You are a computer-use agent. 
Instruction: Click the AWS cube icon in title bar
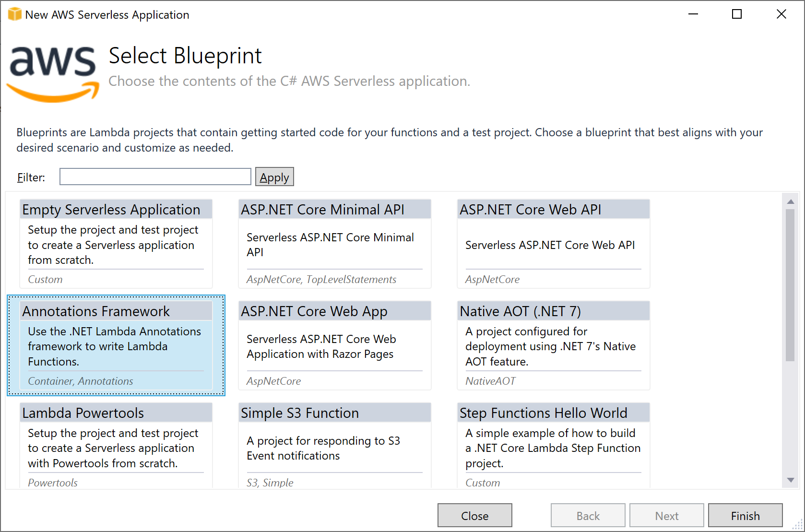tap(14, 14)
